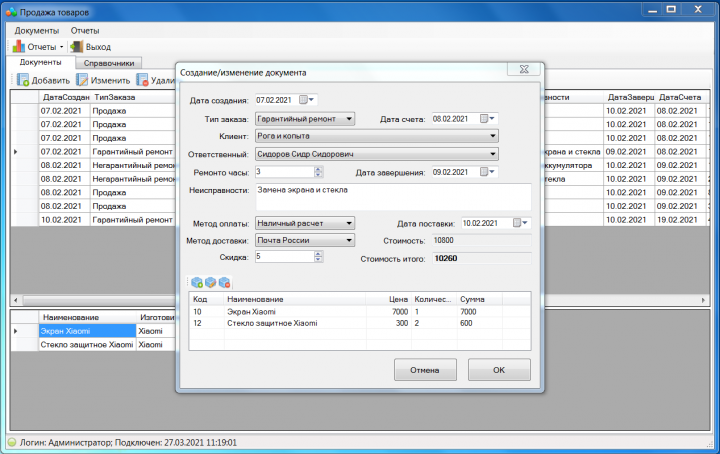
Task: Click the Наименование header in the lower grid
Action: point(87,318)
